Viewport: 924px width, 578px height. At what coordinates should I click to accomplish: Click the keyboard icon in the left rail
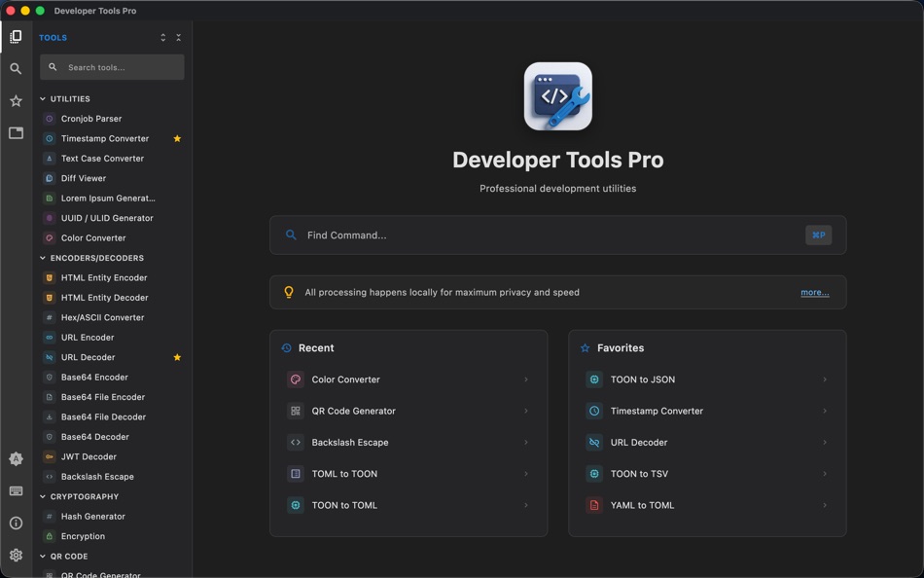16,490
